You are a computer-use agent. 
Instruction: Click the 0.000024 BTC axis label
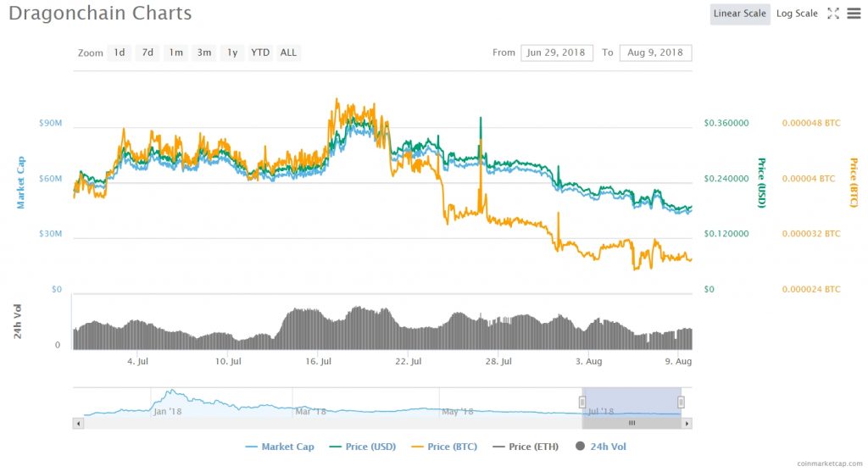pos(811,290)
